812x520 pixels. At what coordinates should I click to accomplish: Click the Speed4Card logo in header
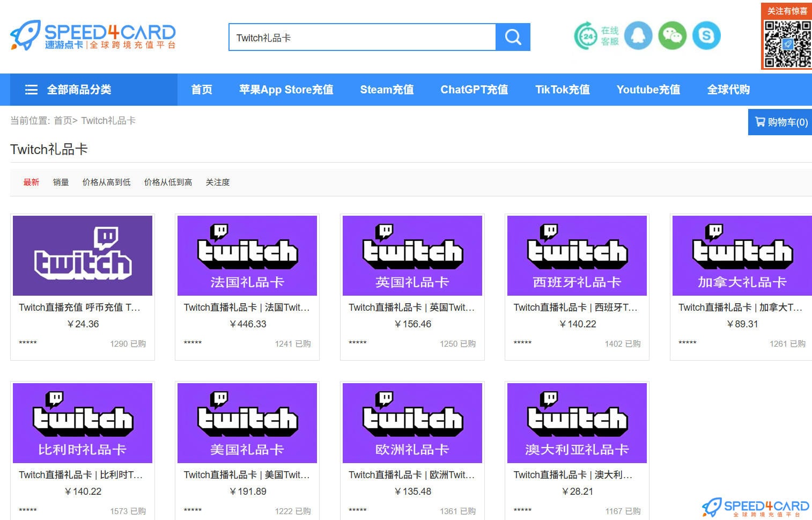tap(93, 35)
